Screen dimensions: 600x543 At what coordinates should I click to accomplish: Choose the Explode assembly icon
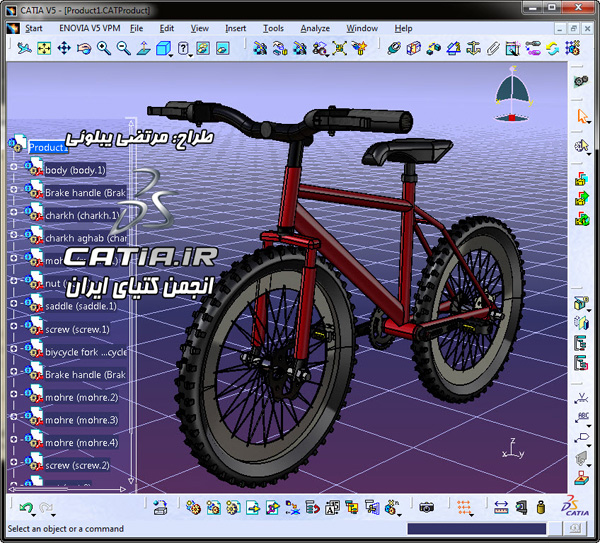[339, 49]
